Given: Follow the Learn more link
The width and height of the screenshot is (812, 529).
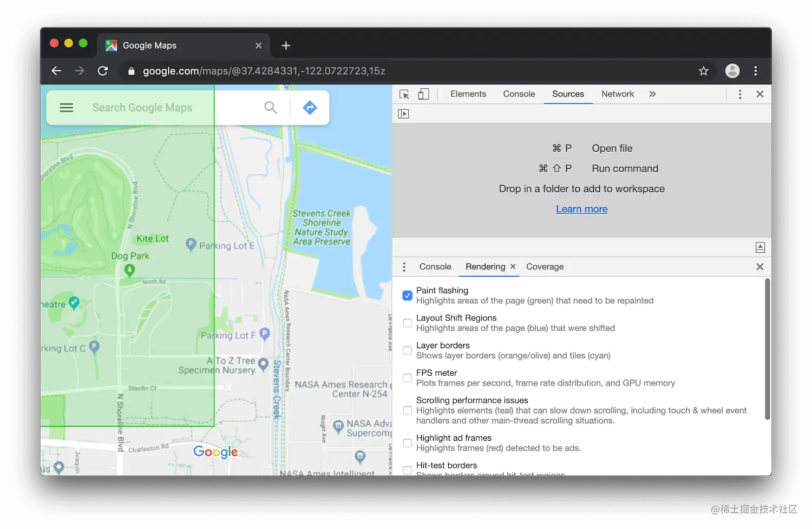Looking at the screenshot, I should (582, 209).
